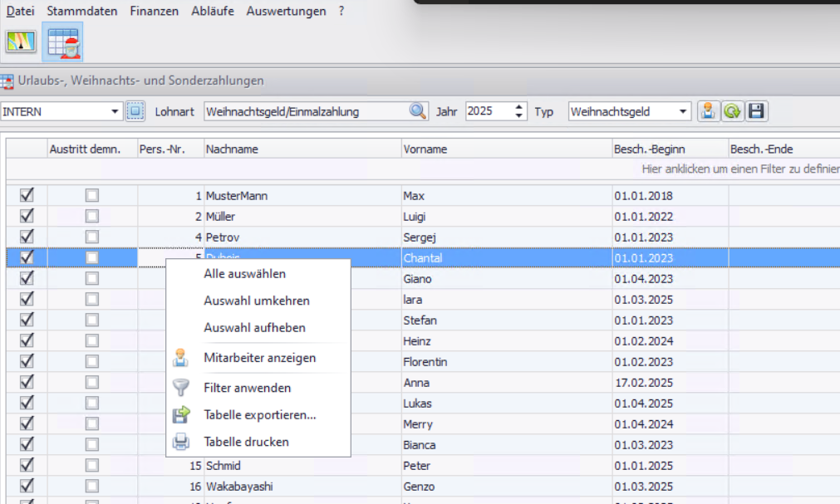
Task: Decrease Jahr with the down arrow
Action: click(x=518, y=115)
